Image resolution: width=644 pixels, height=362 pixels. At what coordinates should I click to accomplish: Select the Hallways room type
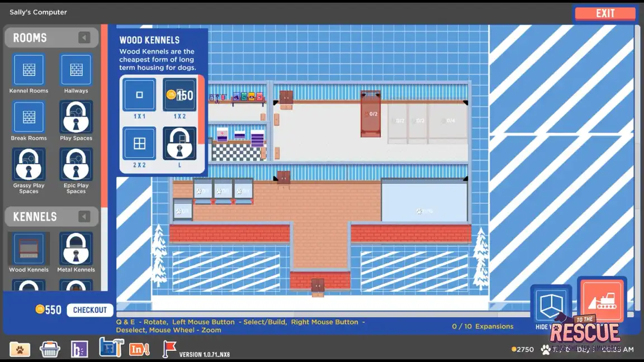pyautogui.click(x=76, y=70)
